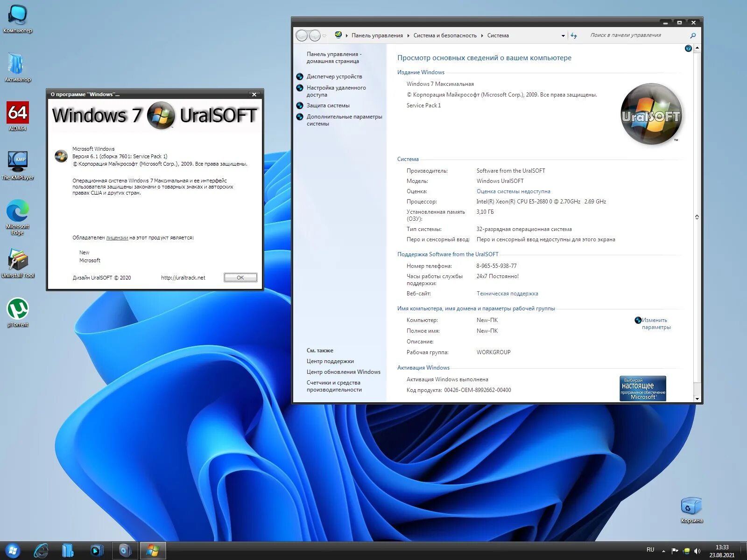Click the control panel icon in the address bar
The width and height of the screenshot is (747, 560).
pos(338,35)
